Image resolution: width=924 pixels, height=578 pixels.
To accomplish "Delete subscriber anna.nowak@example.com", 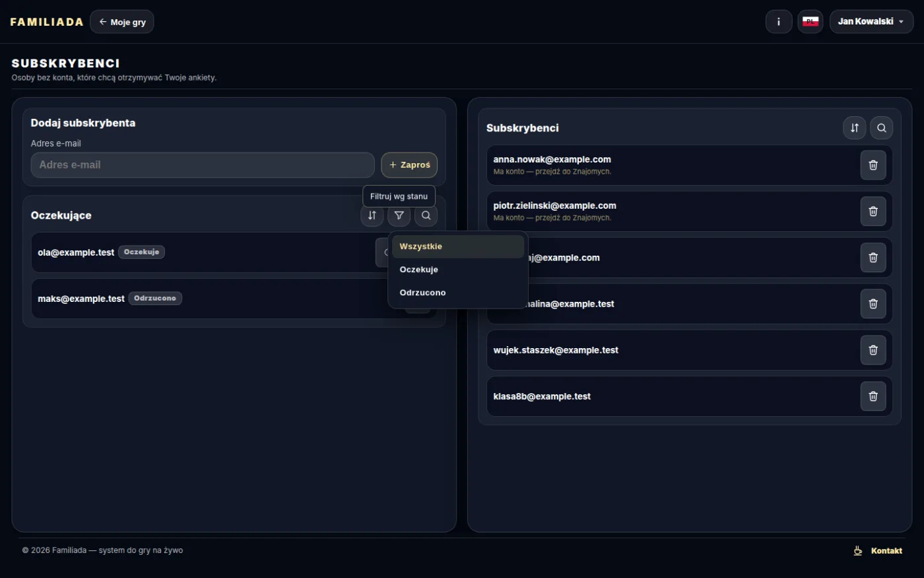I will click(873, 165).
